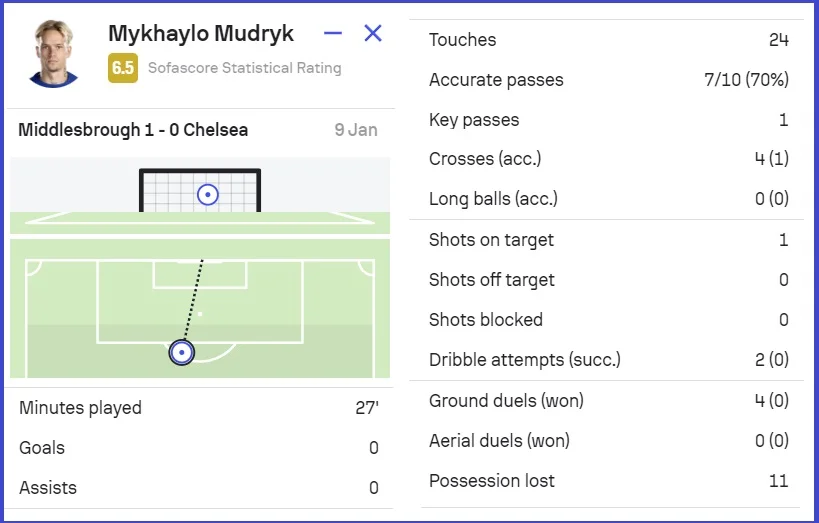Click the Dribble attempts (succ.) row
819x523 pixels.
(x=608, y=360)
